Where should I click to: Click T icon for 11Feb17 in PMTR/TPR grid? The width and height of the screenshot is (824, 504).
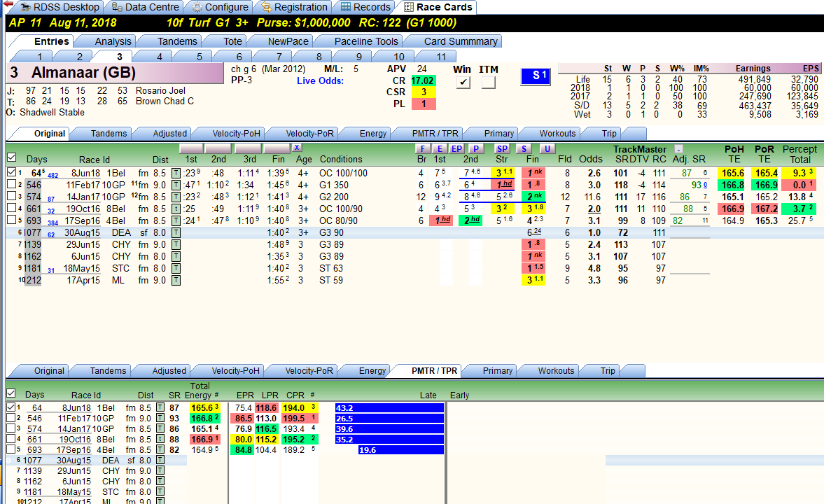click(160, 419)
